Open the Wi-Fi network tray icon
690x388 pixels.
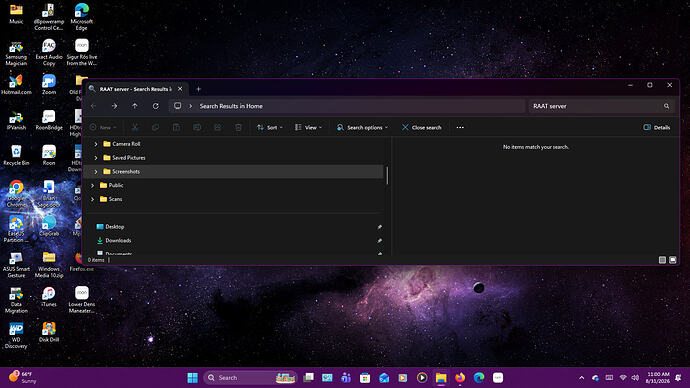pyautogui.click(x=623, y=377)
